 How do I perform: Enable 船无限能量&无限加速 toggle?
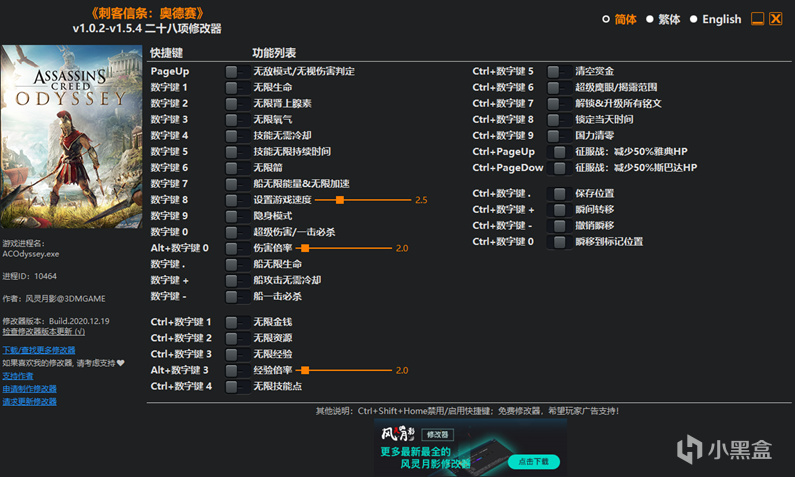tap(237, 184)
